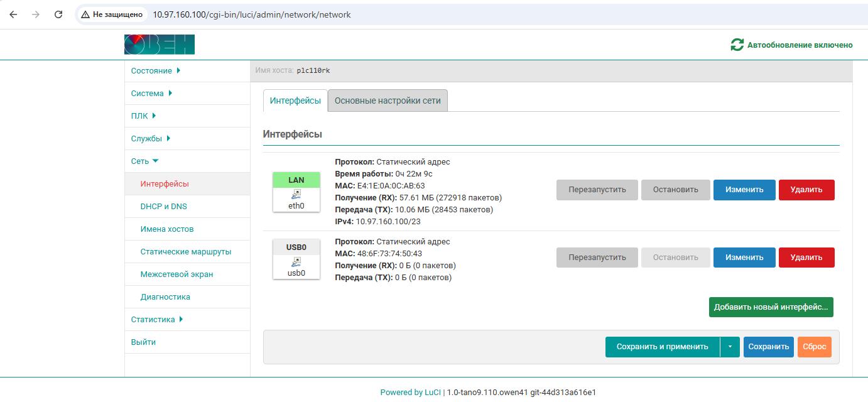Click 'Изменить' button for LAN interface
Screen dimensions: 868x402
pyautogui.click(x=744, y=190)
